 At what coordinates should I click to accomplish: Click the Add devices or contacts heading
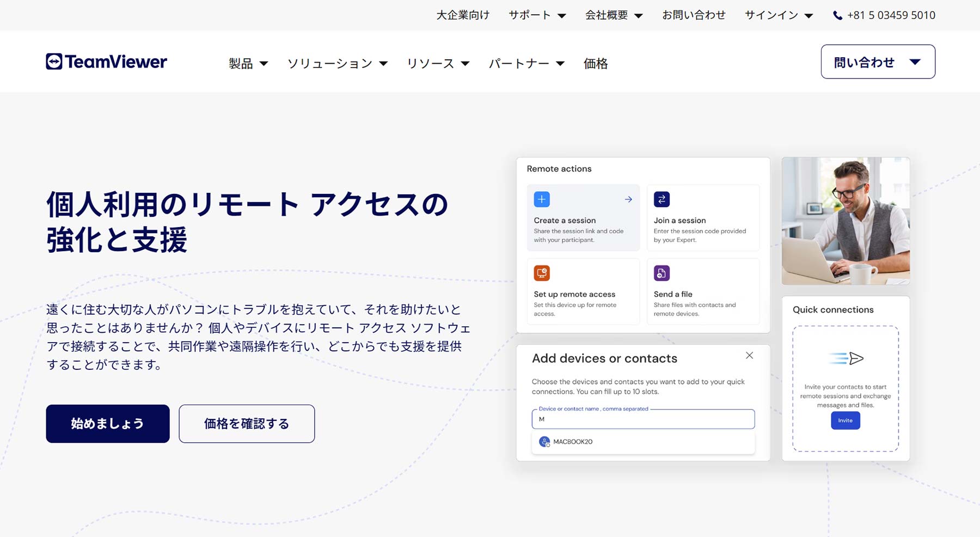click(x=604, y=358)
